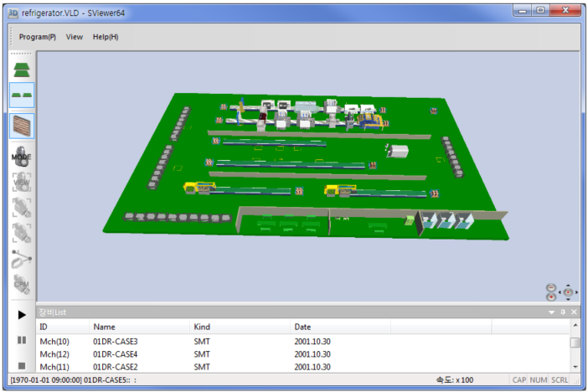Viewport: 588px width, 392px height.
Task: Sort list by Kind column header
Action: (x=202, y=326)
